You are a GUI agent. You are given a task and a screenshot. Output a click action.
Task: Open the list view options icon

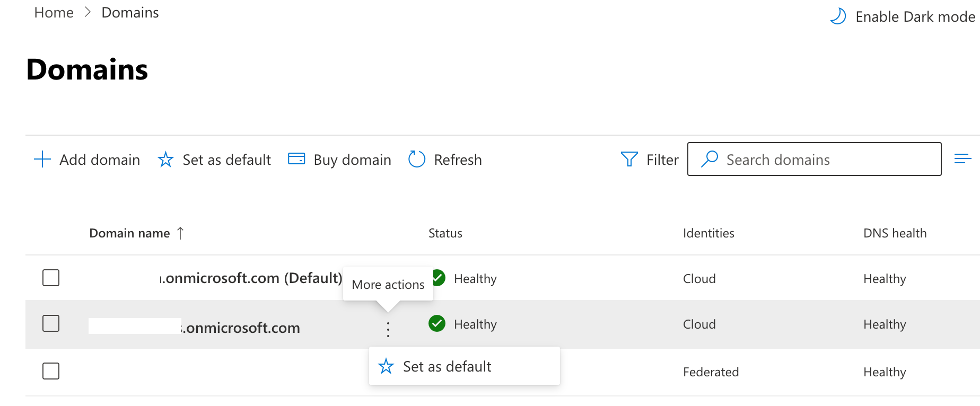pyautogui.click(x=962, y=159)
